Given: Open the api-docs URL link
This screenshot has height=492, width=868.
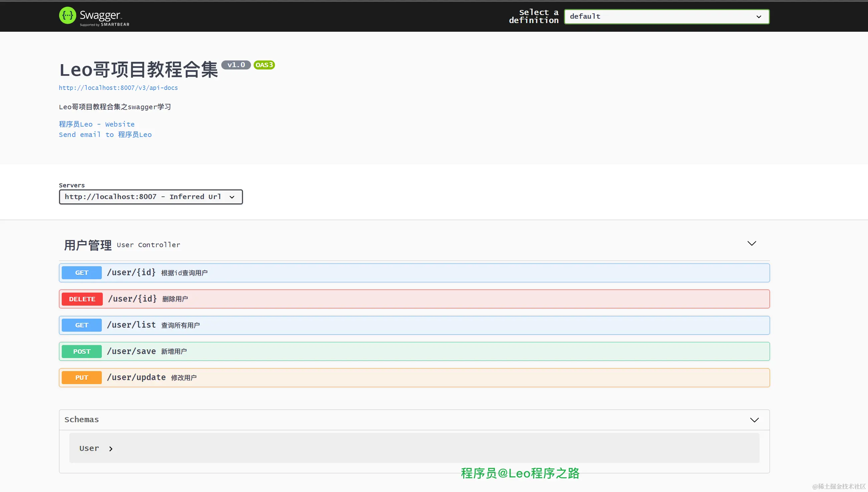Looking at the screenshot, I should coord(118,88).
